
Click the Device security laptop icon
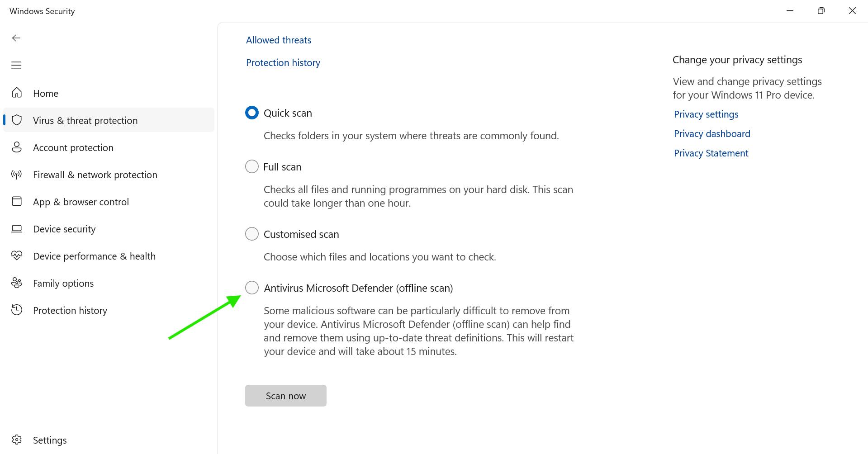point(17,228)
